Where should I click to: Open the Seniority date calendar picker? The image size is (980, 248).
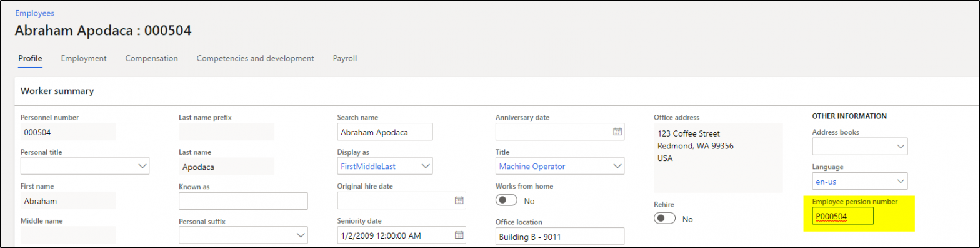459,235
